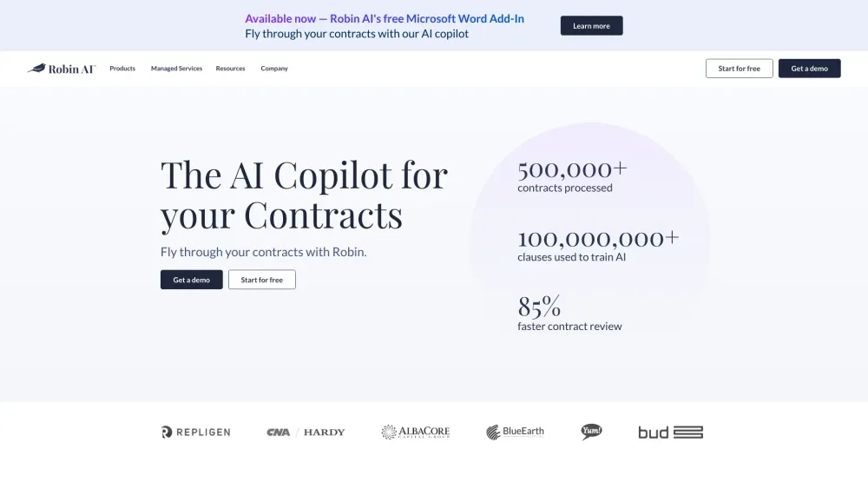
Task: Click the Repligen logo
Action: coord(195,432)
